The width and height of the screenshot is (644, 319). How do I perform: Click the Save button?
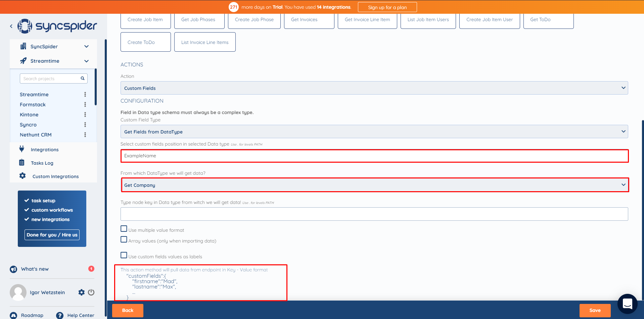(x=595, y=310)
